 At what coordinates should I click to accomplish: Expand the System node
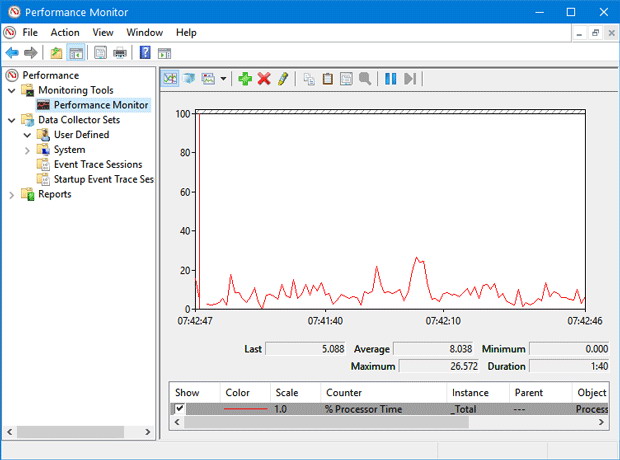tap(27, 150)
